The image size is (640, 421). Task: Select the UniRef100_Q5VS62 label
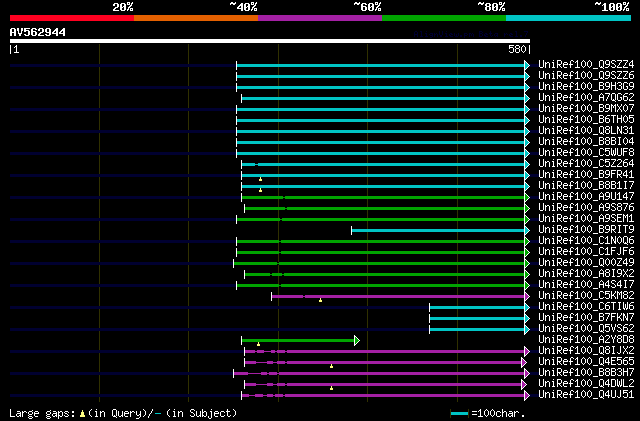pos(586,329)
